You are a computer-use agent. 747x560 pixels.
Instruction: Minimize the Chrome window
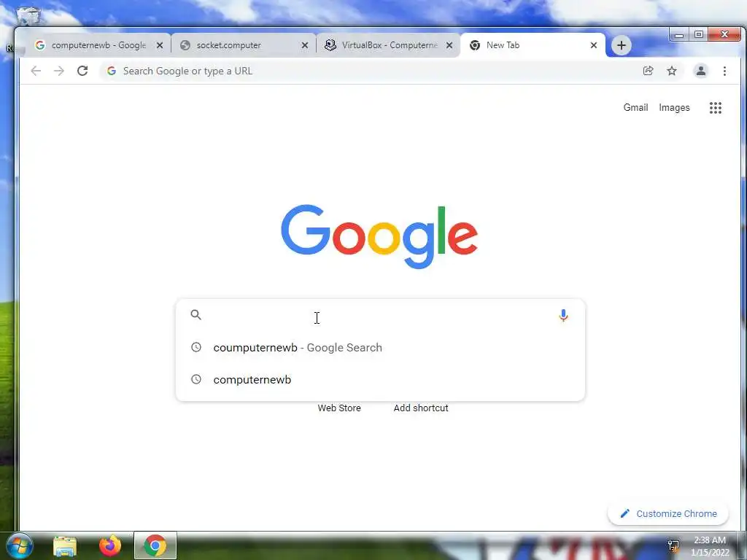pos(679,35)
